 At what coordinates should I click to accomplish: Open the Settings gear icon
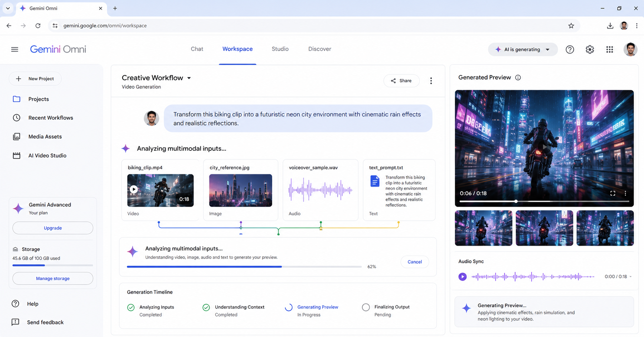(590, 49)
